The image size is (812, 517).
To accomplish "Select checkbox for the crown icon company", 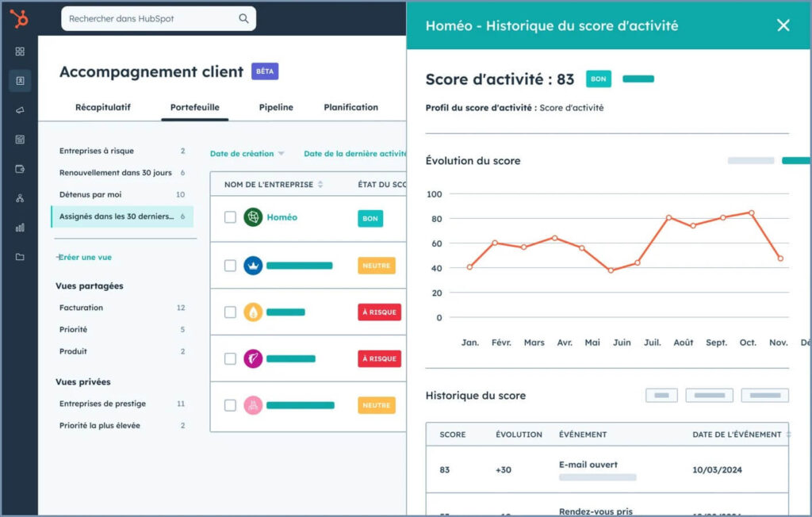I will pyautogui.click(x=230, y=266).
